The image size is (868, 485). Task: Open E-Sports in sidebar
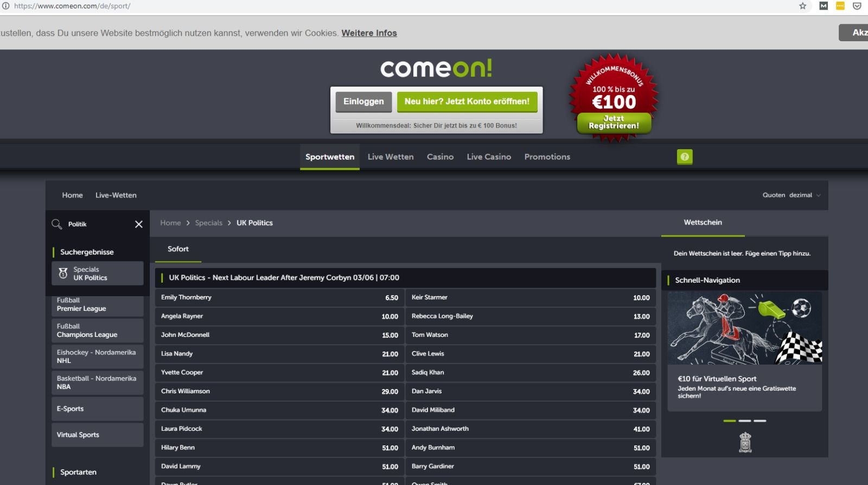[98, 409]
